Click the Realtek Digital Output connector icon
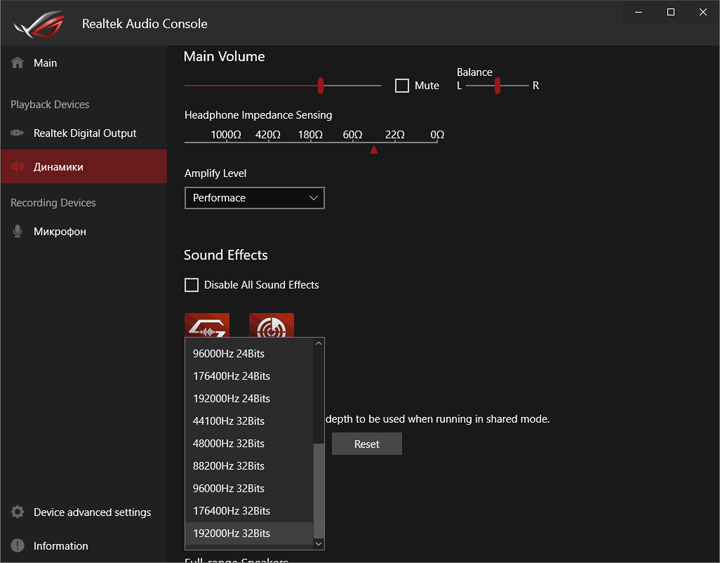Screen dimensions: 720x563 [17, 133]
